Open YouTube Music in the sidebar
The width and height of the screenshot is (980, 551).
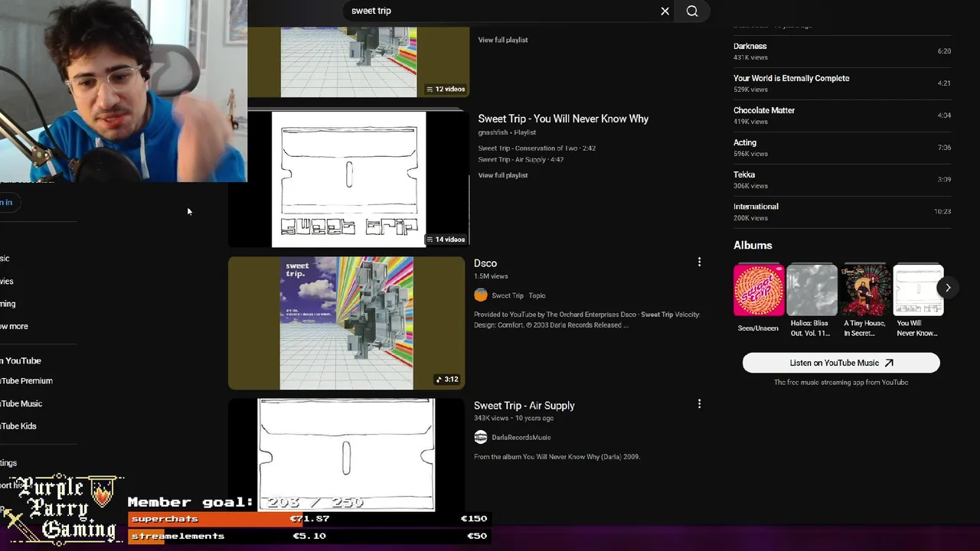(21, 403)
